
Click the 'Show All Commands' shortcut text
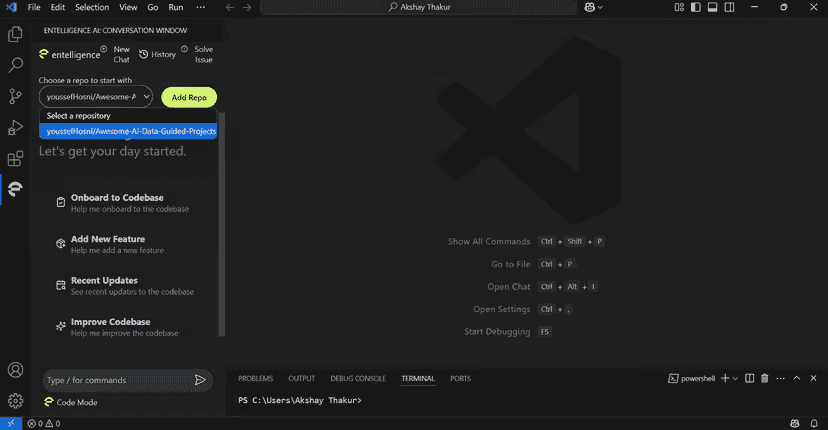click(x=489, y=241)
